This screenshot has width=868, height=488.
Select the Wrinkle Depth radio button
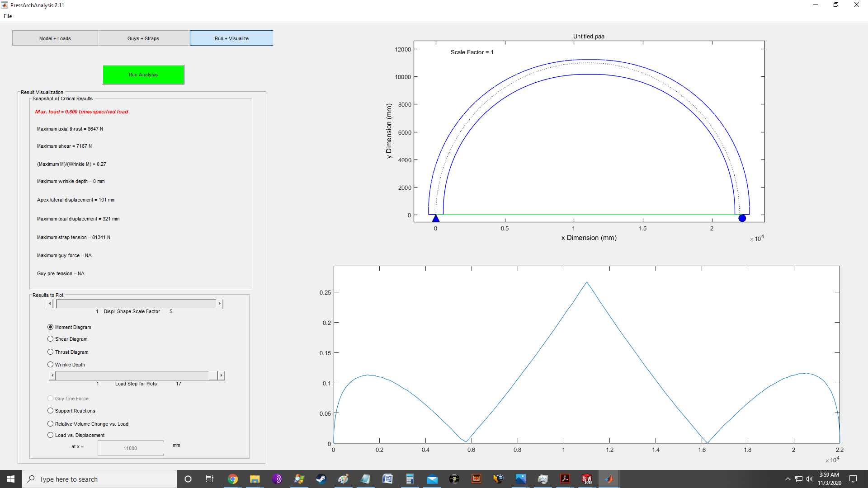tap(51, 365)
